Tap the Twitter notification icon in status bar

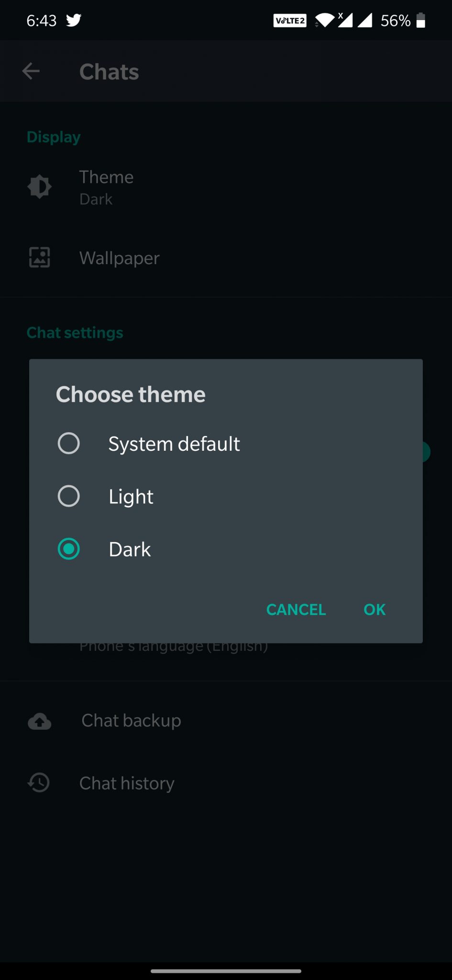[x=74, y=20]
